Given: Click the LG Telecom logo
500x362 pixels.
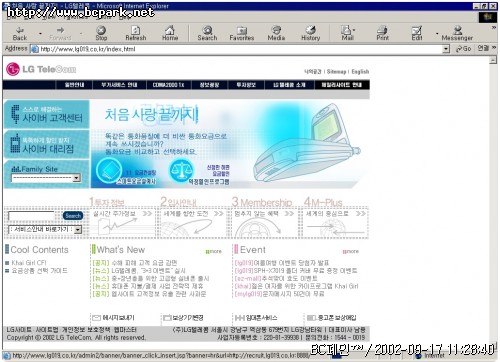Looking at the screenshot, I should [41, 69].
